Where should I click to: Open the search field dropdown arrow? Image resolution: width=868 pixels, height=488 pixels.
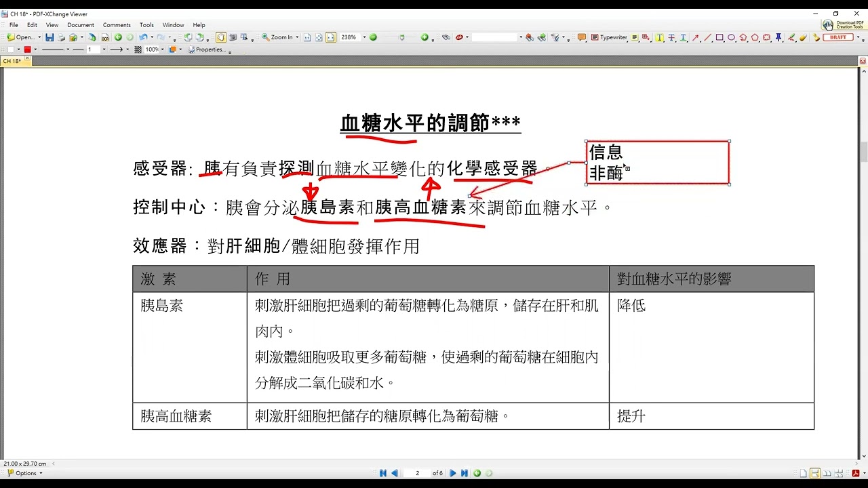[x=521, y=37]
